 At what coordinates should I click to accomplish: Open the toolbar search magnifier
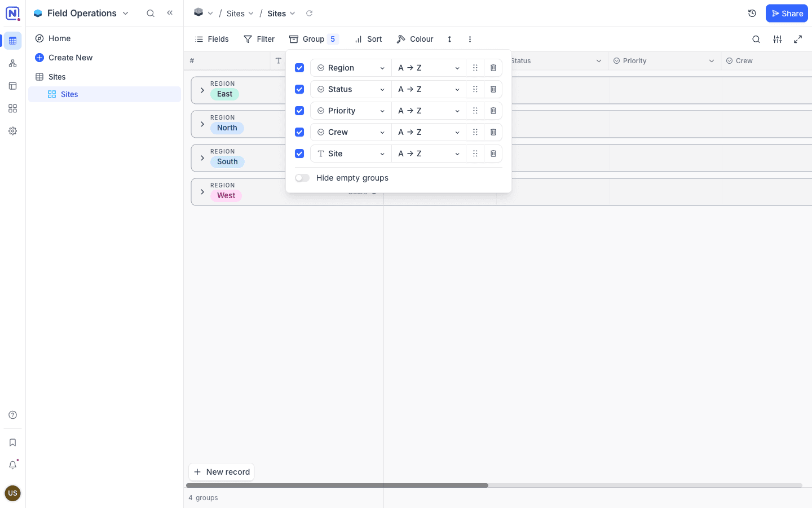pos(756,39)
